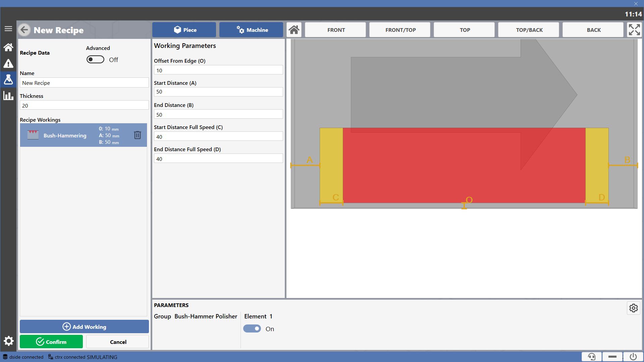Click the recipe Name field
Image resolution: width=644 pixels, height=362 pixels.
(x=84, y=83)
